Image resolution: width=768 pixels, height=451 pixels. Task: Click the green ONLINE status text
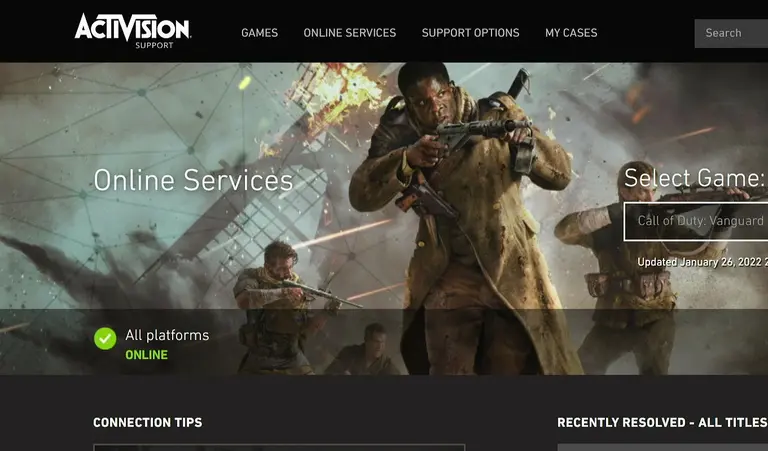(x=146, y=355)
